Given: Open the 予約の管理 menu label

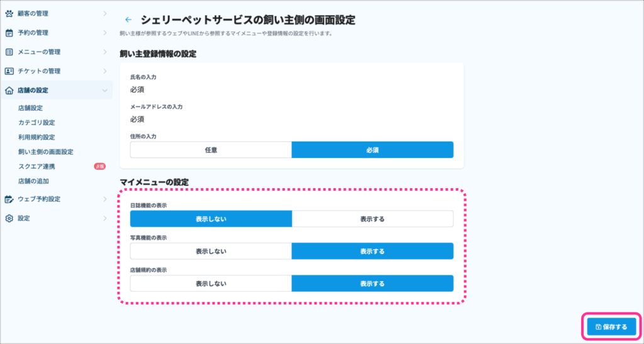Looking at the screenshot, I should pyautogui.click(x=33, y=33).
